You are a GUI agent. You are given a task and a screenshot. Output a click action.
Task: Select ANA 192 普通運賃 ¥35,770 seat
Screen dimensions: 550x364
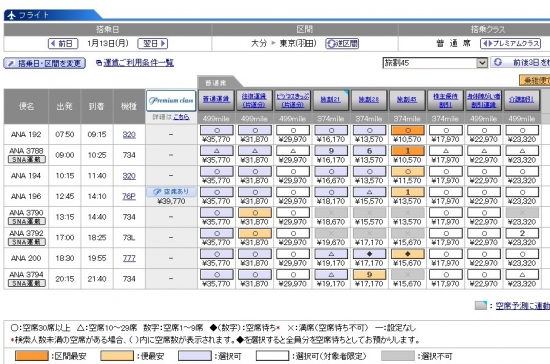[x=217, y=130]
